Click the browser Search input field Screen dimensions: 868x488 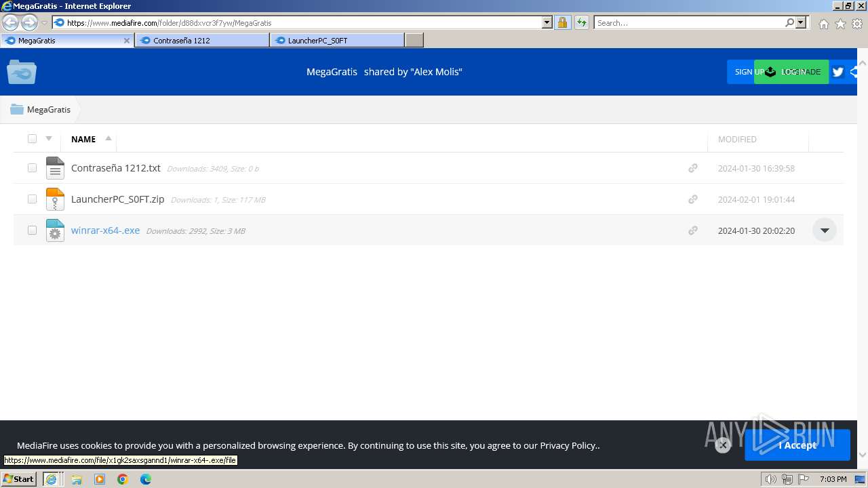coord(688,23)
